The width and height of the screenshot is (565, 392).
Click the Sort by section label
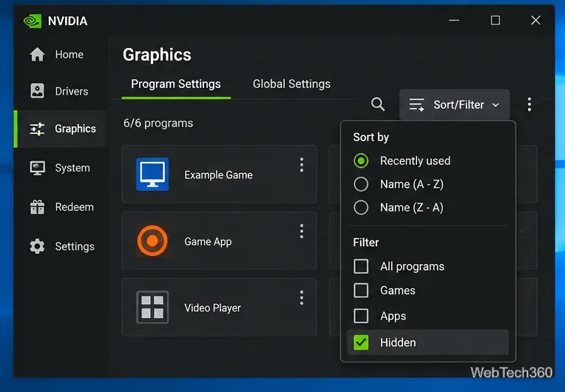[371, 138]
